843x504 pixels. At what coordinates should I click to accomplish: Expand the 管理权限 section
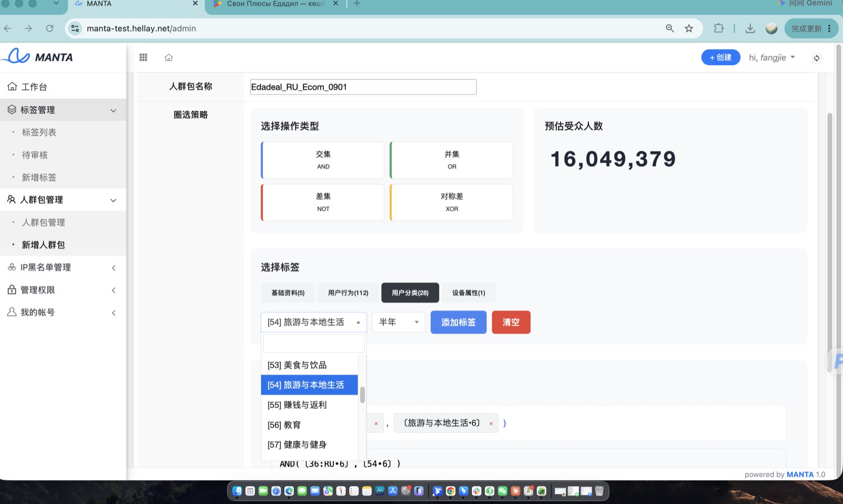(x=63, y=290)
